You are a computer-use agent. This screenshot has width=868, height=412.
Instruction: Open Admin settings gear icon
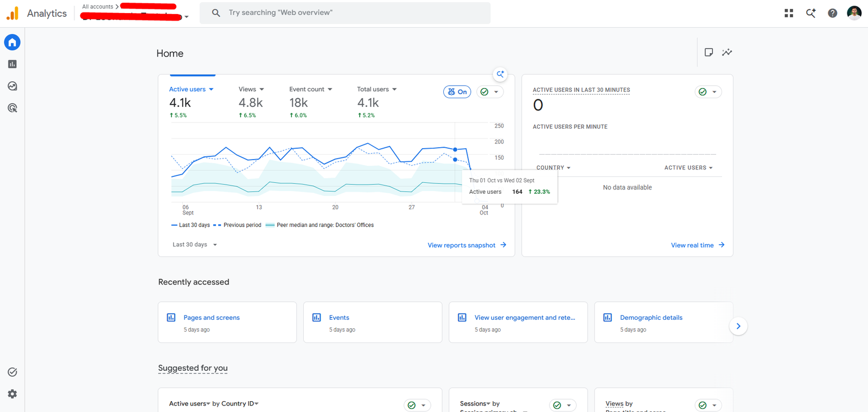[x=12, y=394]
